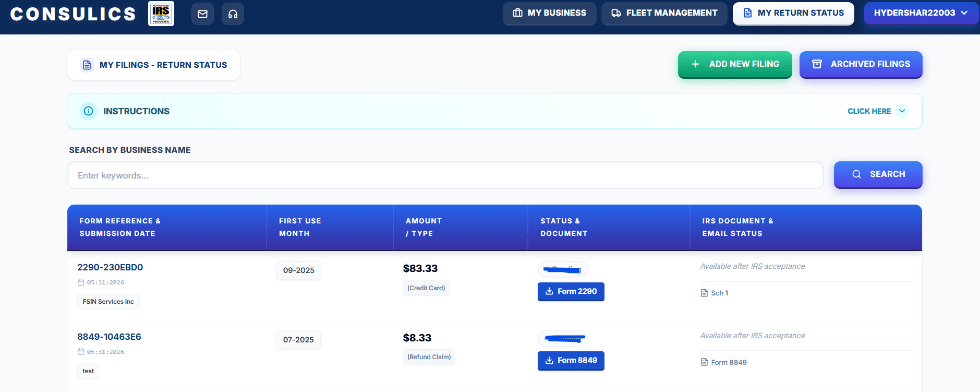Click the calendar icon under 2290-230EBD0

tap(81, 282)
